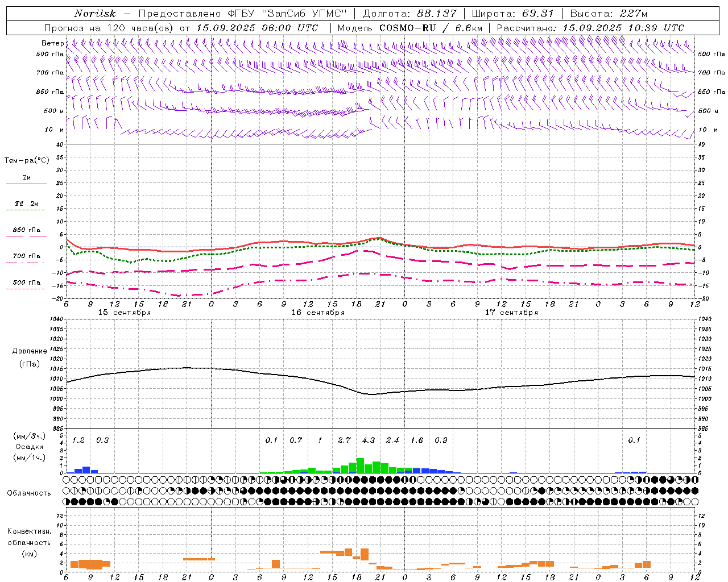Click the 17 сентября date label
This screenshot has height=582, width=728.
point(511,313)
